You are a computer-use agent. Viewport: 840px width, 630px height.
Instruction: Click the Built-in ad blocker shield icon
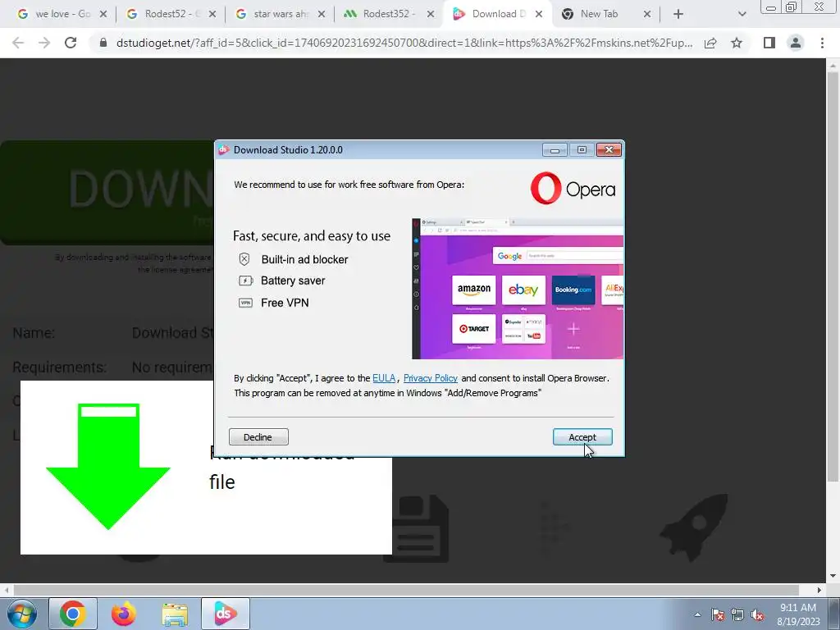[244, 259]
